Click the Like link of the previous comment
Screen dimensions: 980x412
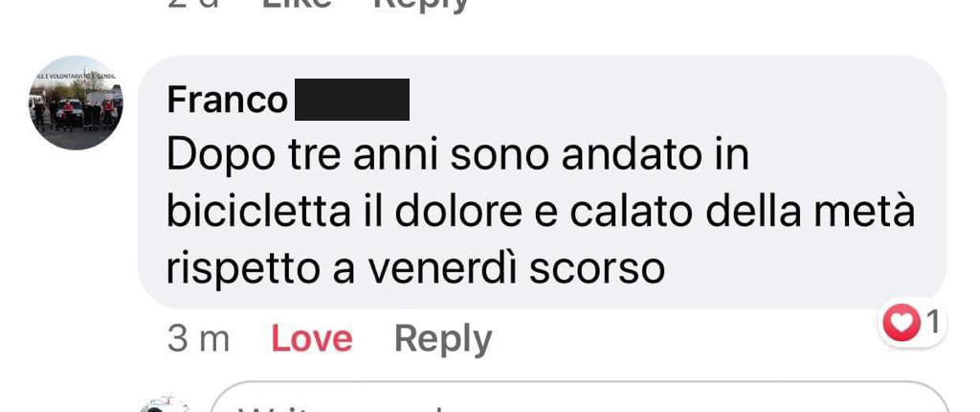point(296,4)
